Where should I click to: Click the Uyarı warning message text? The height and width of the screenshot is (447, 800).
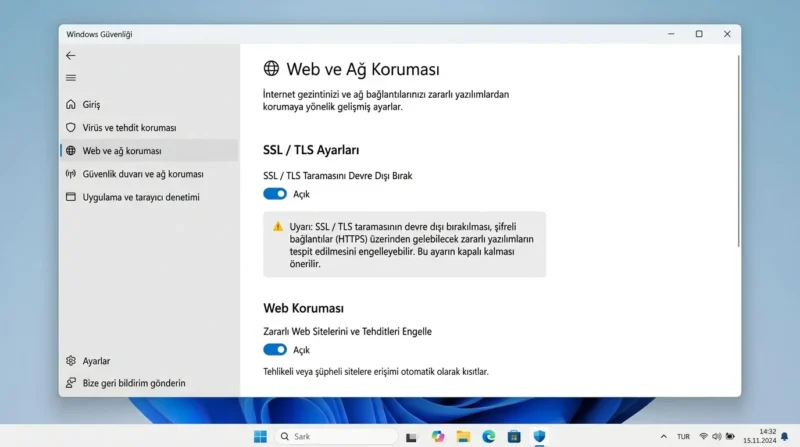point(412,245)
